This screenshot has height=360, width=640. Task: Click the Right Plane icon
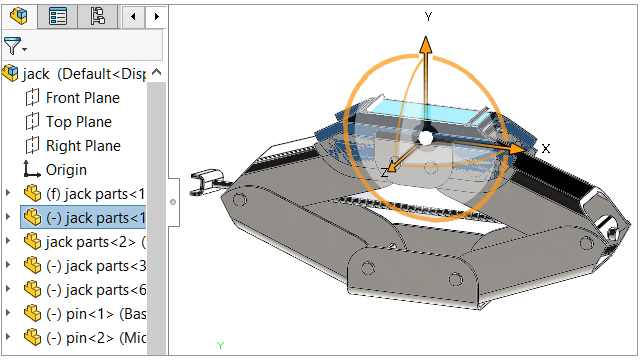[x=32, y=146]
